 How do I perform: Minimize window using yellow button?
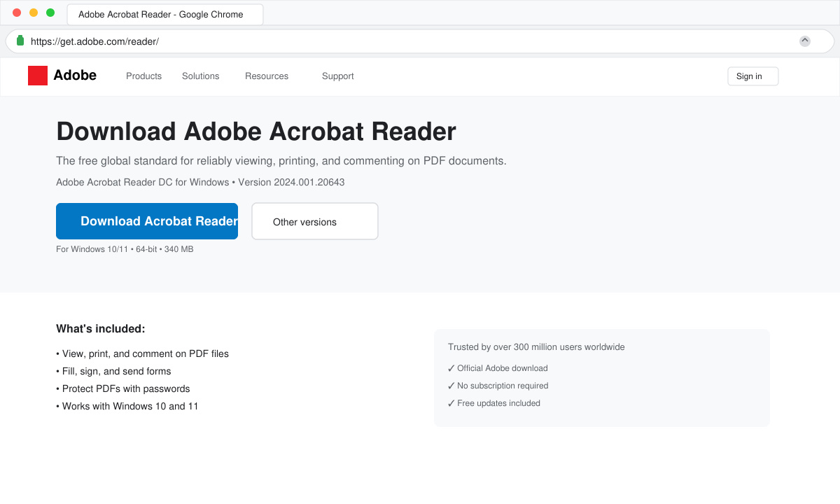34,13
